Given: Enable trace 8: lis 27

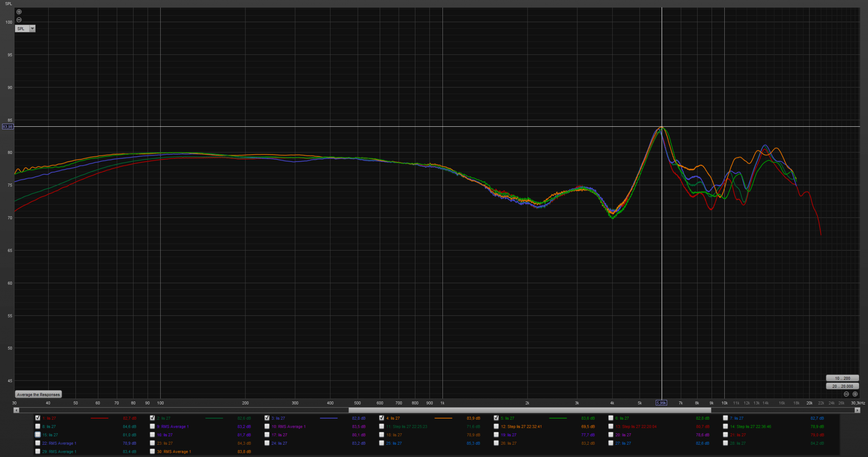Looking at the screenshot, I should click(x=38, y=426).
